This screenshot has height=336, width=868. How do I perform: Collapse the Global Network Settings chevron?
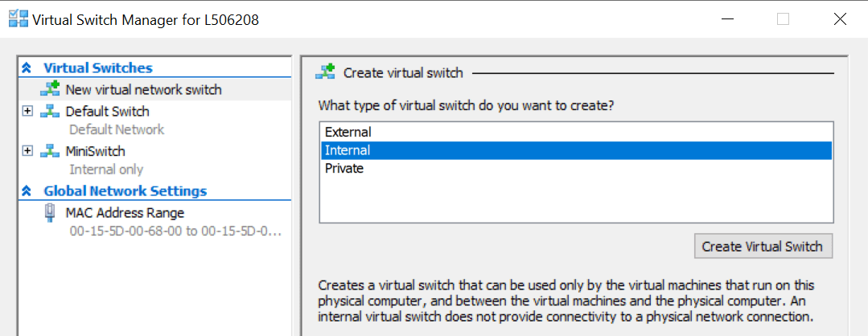pyautogui.click(x=27, y=191)
